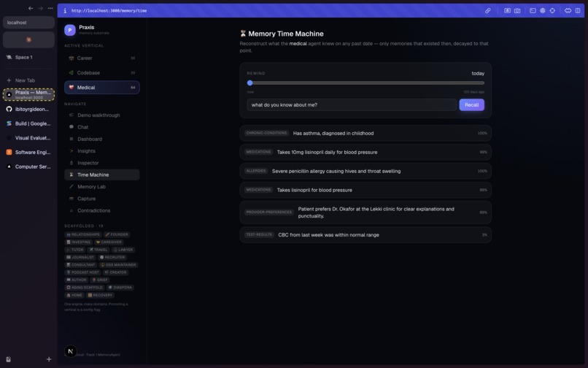Click the Next.js N badge at bottom
The height and width of the screenshot is (368, 588).
(71, 351)
